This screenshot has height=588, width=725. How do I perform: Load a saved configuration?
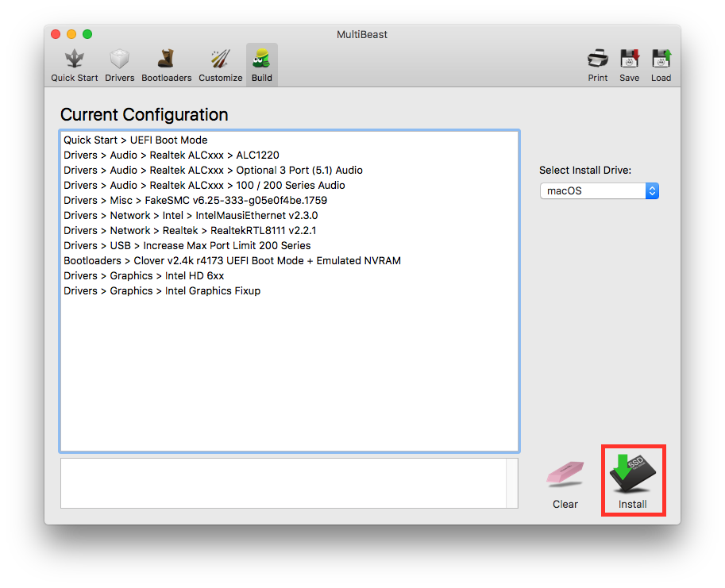pos(661,64)
